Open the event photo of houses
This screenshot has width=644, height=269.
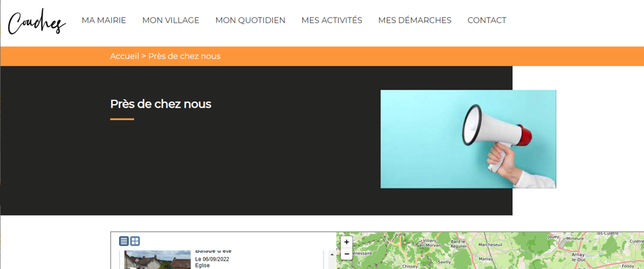pyautogui.click(x=158, y=259)
